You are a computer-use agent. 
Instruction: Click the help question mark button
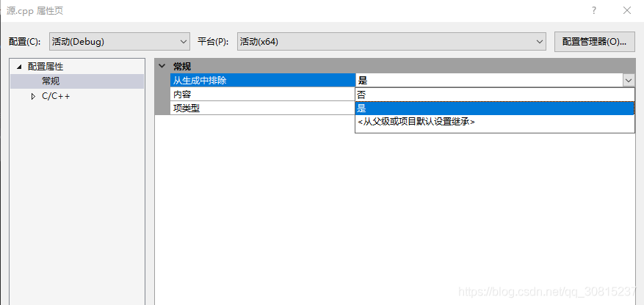click(x=594, y=11)
